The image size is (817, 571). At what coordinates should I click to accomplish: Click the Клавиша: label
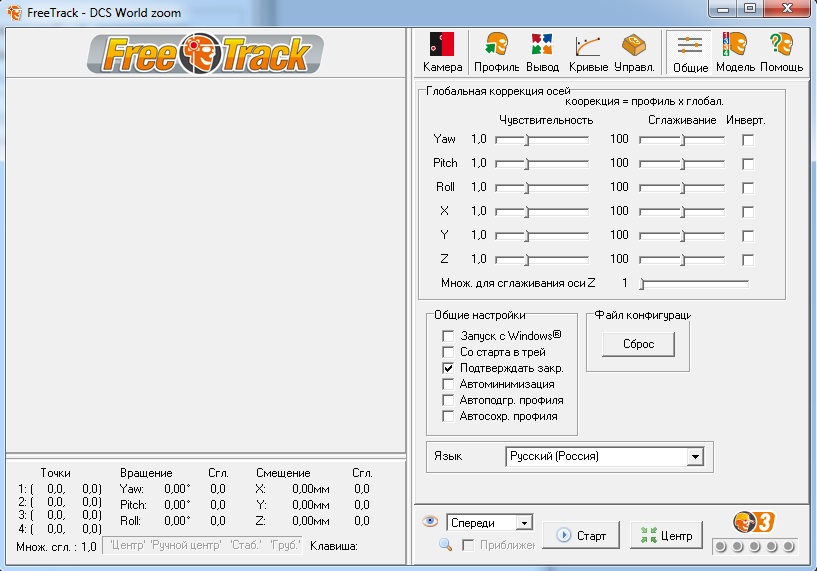click(x=333, y=546)
